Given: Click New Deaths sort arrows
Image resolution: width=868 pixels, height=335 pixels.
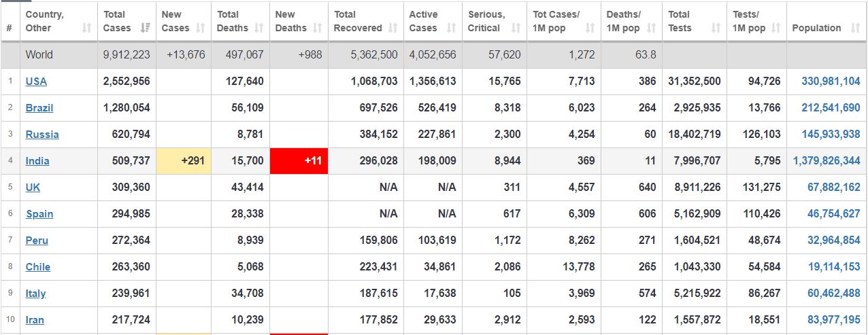Looking at the screenshot, I should (x=317, y=28).
